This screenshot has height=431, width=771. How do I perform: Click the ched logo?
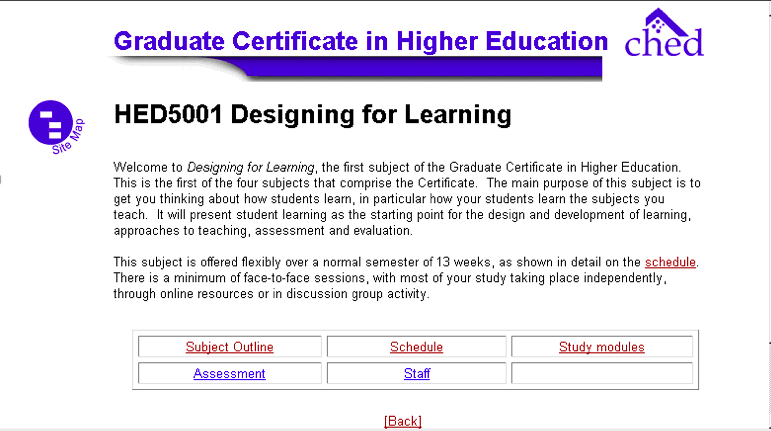(664, 33)
